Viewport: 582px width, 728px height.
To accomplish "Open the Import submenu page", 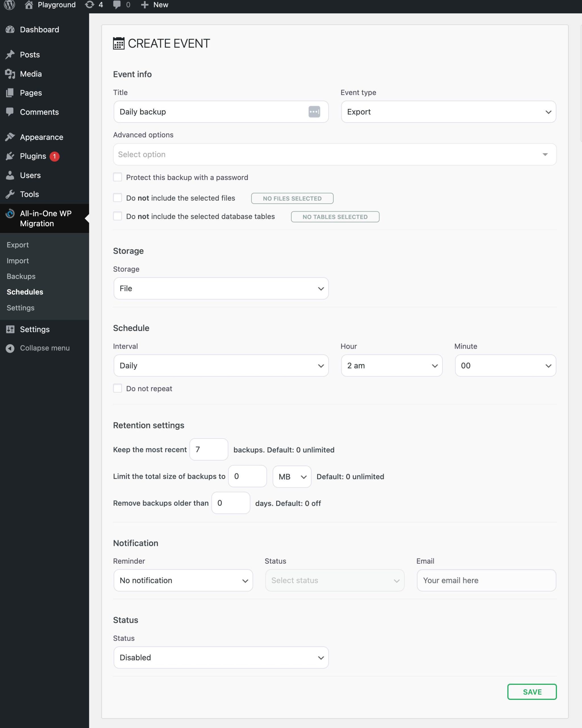I will 18,261.
